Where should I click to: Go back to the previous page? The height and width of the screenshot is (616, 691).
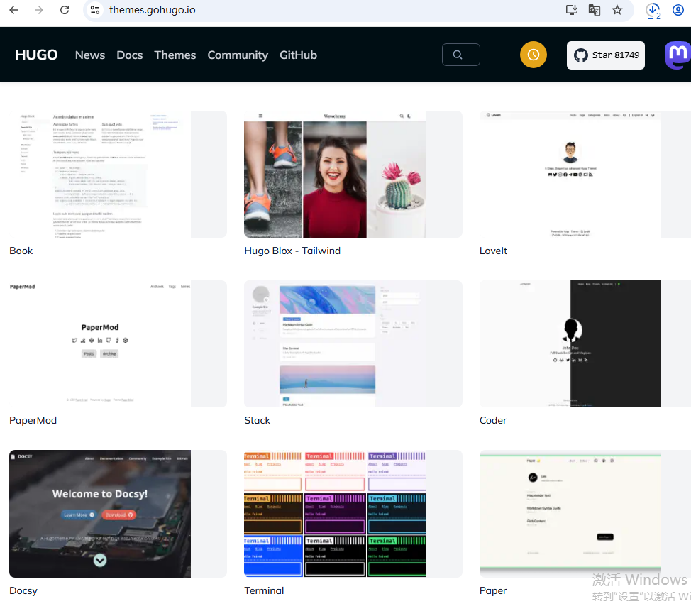13,10
